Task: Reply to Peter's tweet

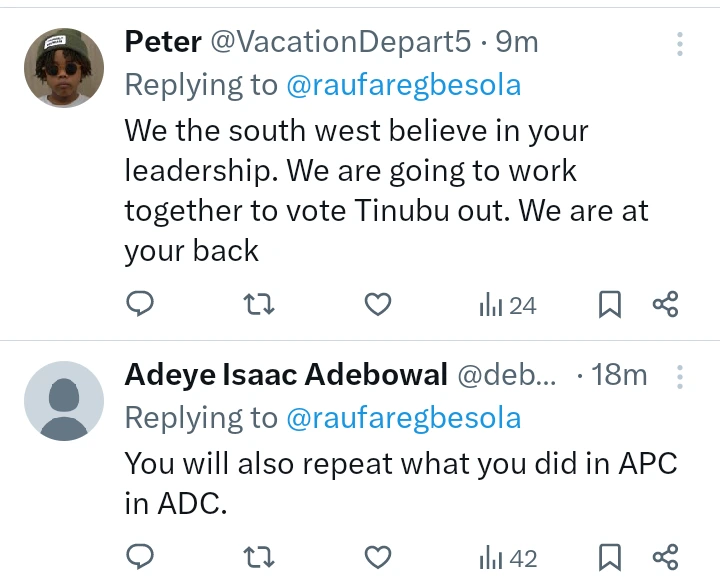Action: tap(140, 304)
